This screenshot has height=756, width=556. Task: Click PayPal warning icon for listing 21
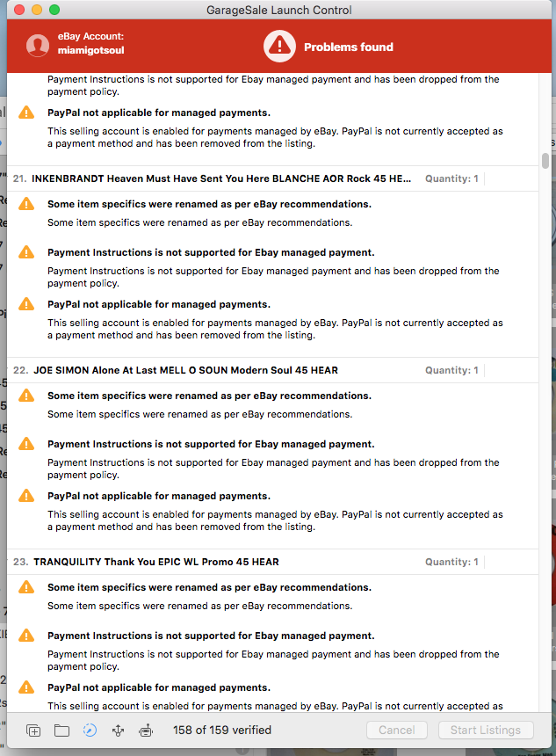pos(26,304)
